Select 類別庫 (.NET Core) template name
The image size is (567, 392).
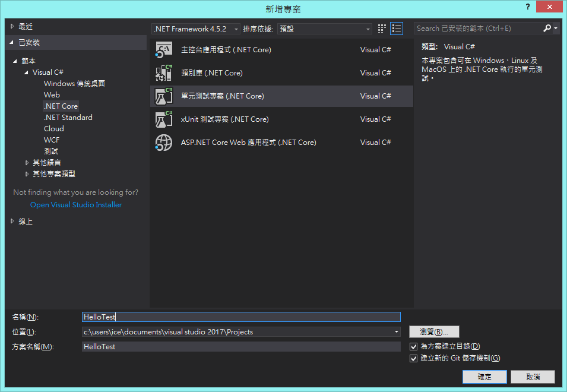(x=212, y=73)
